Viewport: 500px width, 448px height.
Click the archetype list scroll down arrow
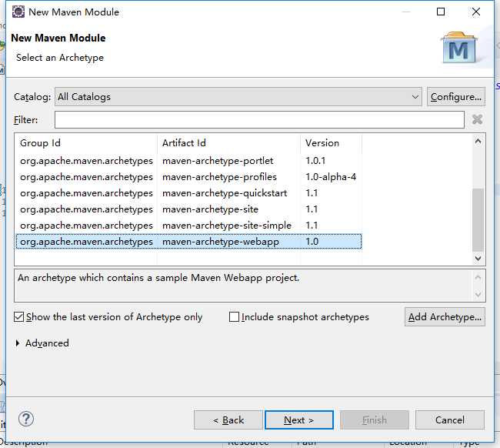coord(478,258)
